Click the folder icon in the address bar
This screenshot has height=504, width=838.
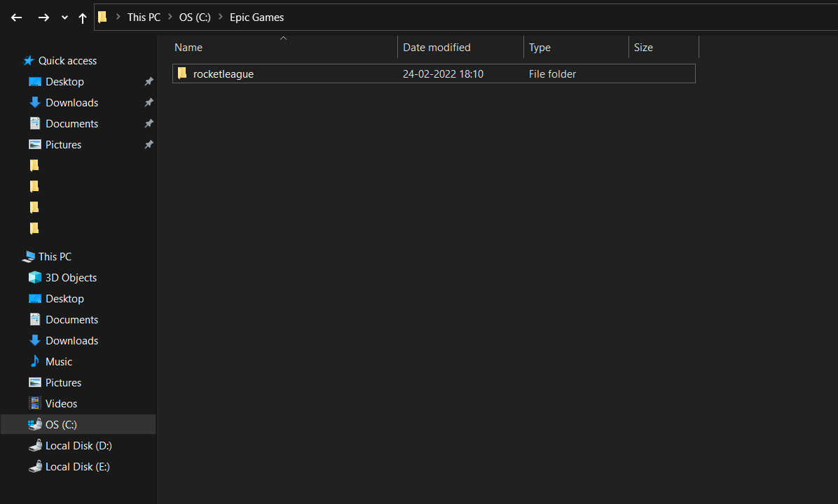pyautogui.click(x=102, y=17)
